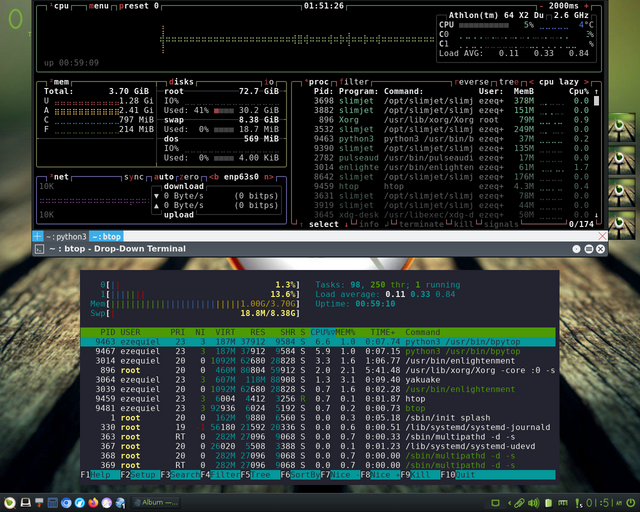
Task: Select previous network interface '<b'
Action: (x=214, y=177)
